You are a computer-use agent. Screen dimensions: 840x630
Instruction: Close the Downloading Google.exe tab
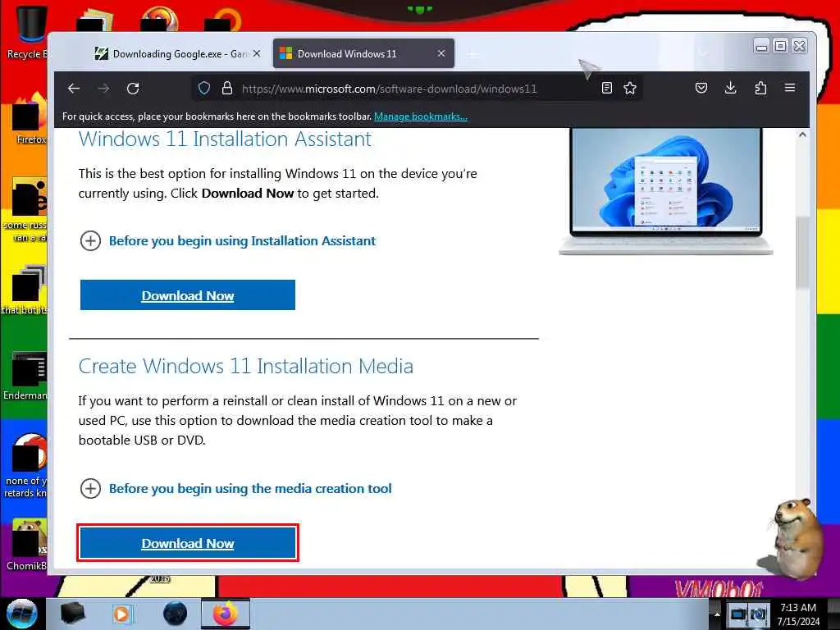click(257, 53)
